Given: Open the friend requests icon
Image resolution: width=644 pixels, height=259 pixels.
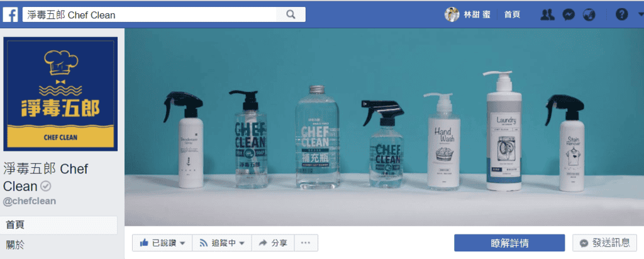Looking at the screenshot, I should coord(547,14).
